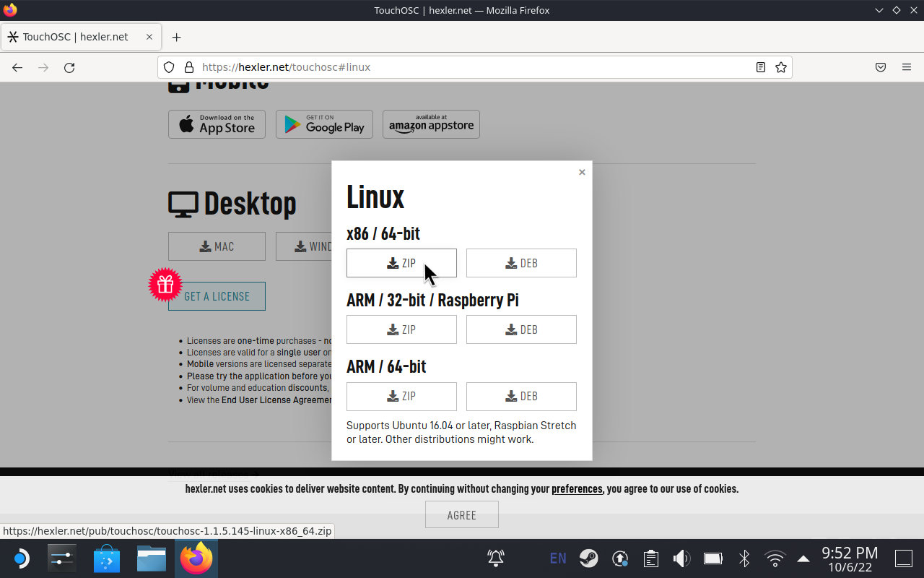Click the EN keyboard layout indicator
Viewport: 924px width, 578px height.
[558, 558]
